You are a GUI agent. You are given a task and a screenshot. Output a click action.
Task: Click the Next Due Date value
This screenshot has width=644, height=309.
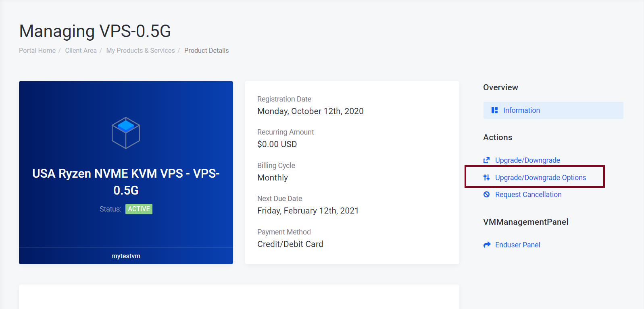click(x=308, y=211)
